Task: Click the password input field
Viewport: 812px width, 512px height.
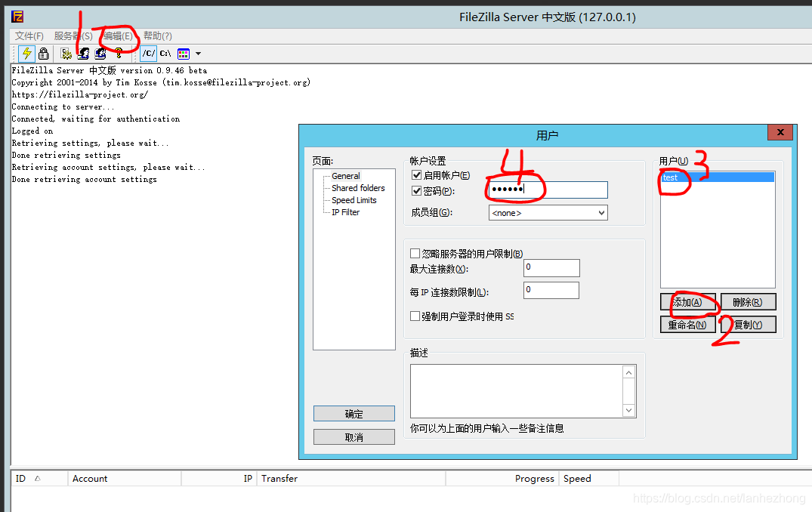Action: click(x=548, y=190)
